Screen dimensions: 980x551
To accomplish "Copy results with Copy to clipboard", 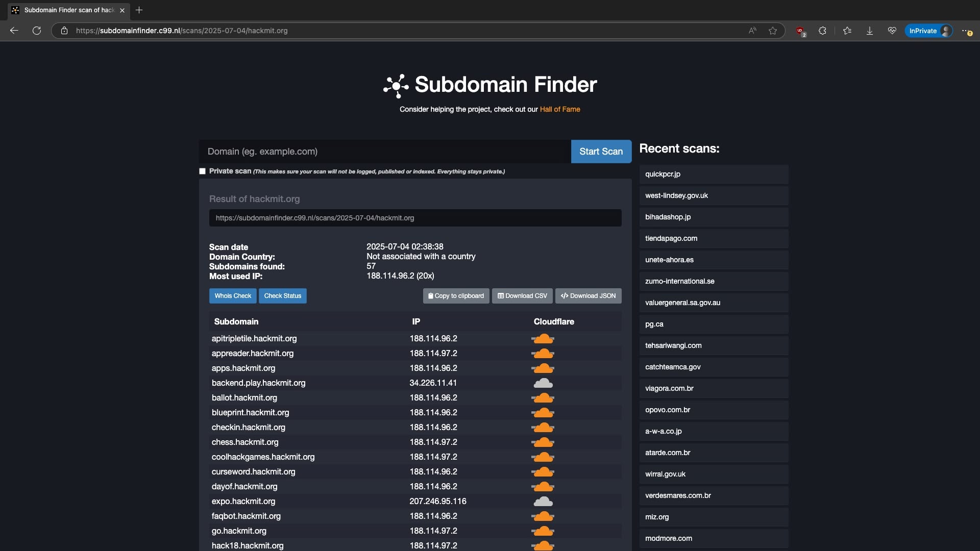I will [456, 296].
